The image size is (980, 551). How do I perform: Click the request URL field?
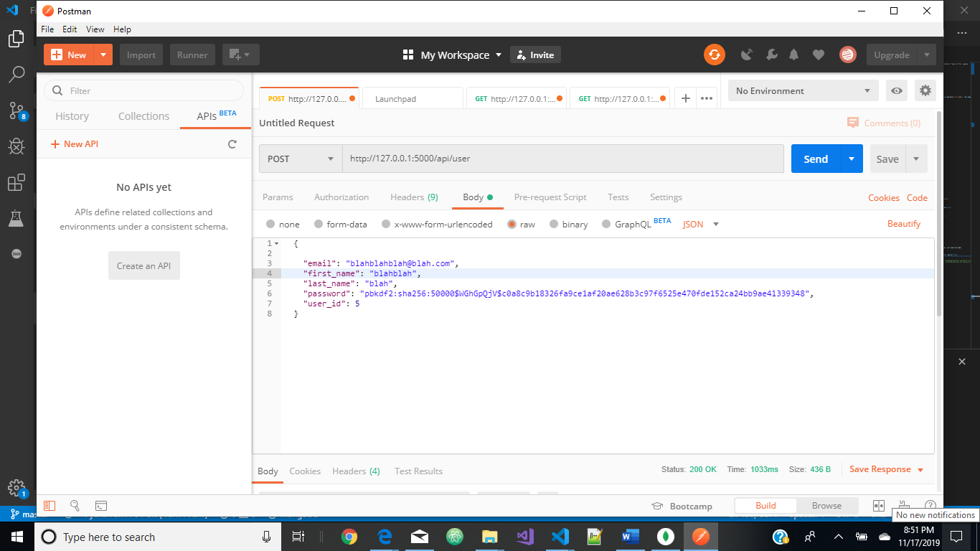click(563, 159)
